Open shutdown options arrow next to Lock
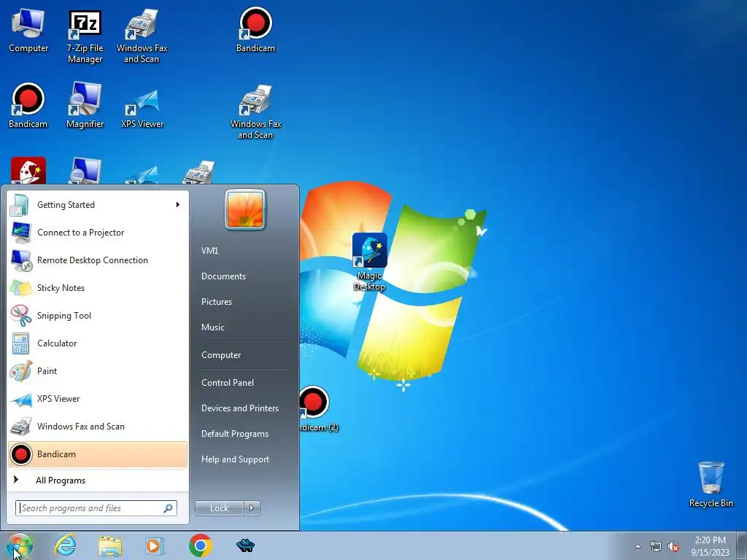Viewport: 747px width, 560px height. pyautogui.click(x=252, y=508)
